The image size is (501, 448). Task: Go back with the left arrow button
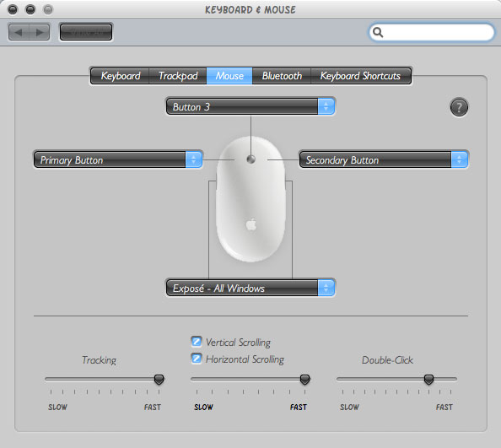tap(19, 32)
